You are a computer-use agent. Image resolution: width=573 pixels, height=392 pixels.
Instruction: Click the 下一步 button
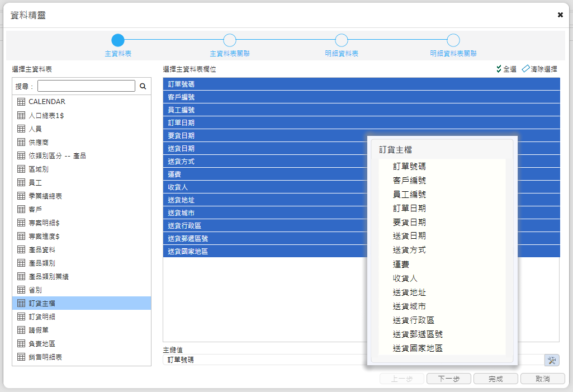449,379
